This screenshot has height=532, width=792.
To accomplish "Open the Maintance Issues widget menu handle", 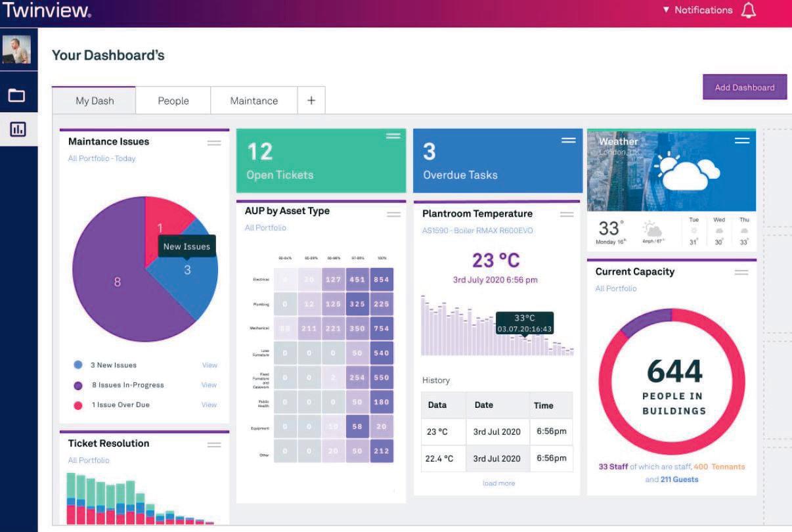I will coord(214,143).
